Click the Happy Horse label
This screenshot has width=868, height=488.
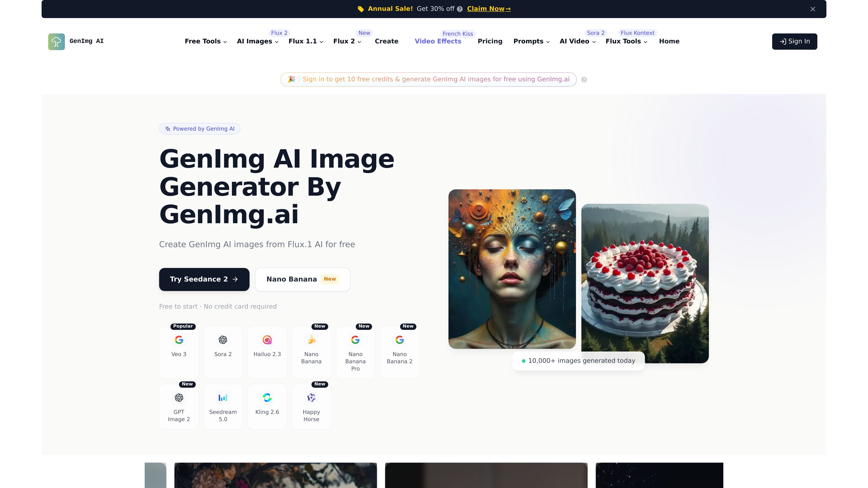point(311,416)
